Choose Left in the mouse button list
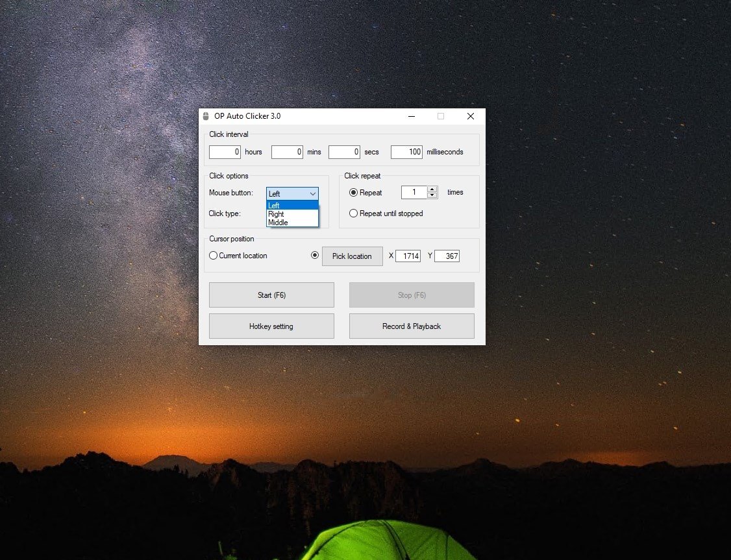Viewport: 731px width, 560px height. pos(292,206)
